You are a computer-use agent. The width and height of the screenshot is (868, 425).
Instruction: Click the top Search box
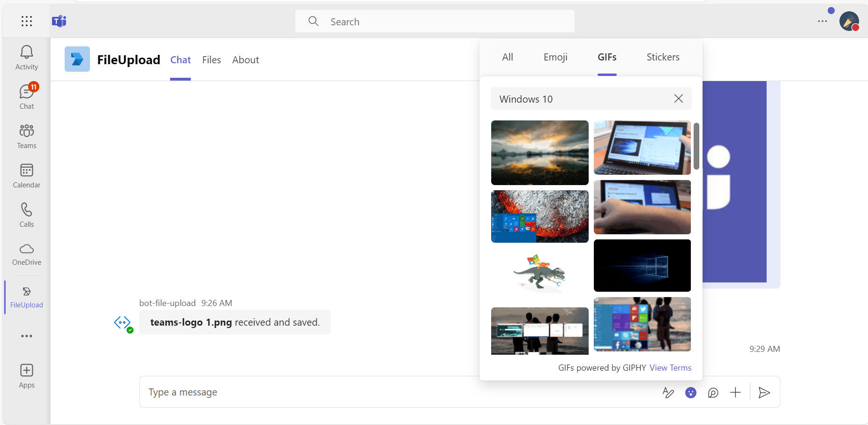(x=435, y=22)
